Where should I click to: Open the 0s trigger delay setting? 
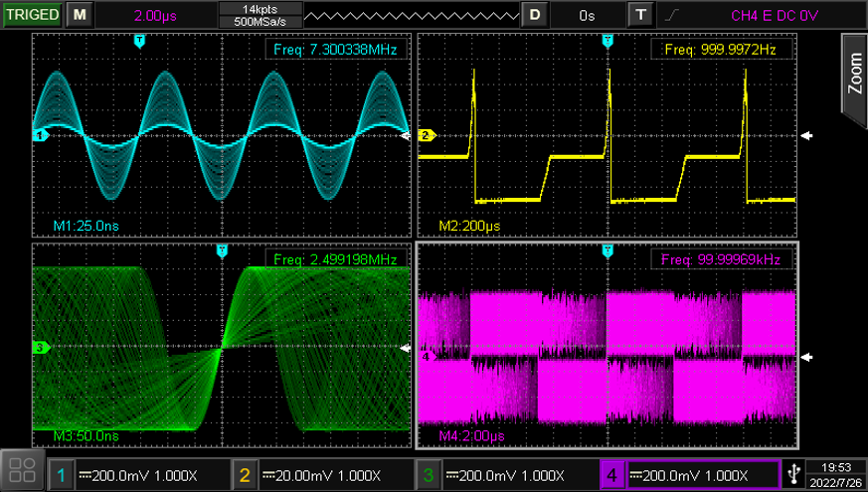(x=587, y=15)
